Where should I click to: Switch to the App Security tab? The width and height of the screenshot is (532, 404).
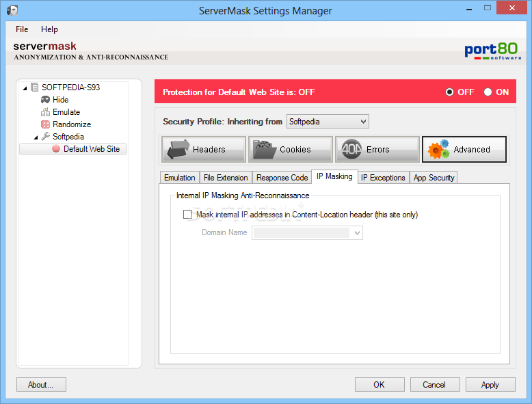[434, 178]
